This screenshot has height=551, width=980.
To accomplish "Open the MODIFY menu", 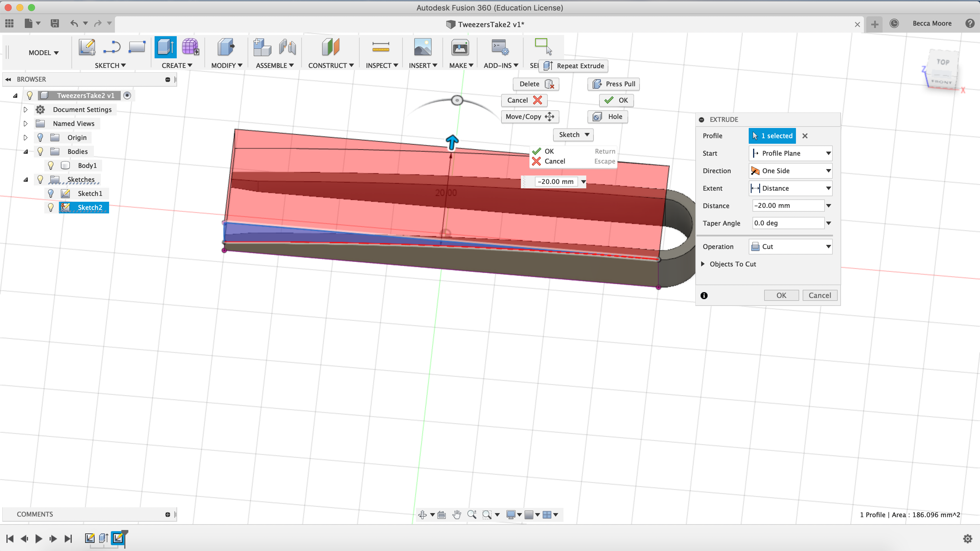I will click(x=227, y=65).
